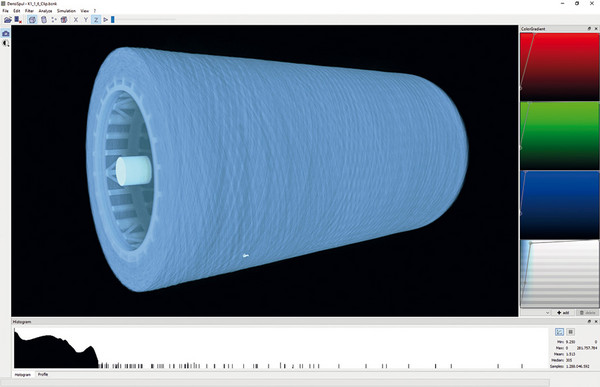Screen dimensions: 600x387
Task: Take a screenshot with the camera icon
Action: click(x=6, y=34)
